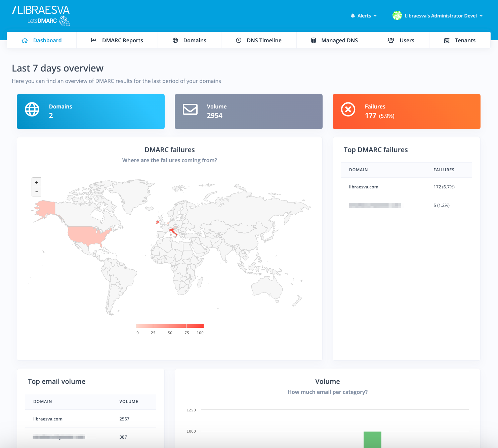The width and height of the screenshot is (498, 448).
Task: Open DNS Timeline via its clock icon
Action: (239, 40)
